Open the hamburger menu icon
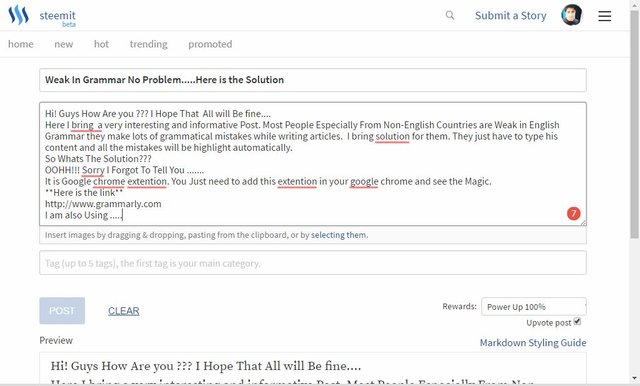 click(604, 16)
